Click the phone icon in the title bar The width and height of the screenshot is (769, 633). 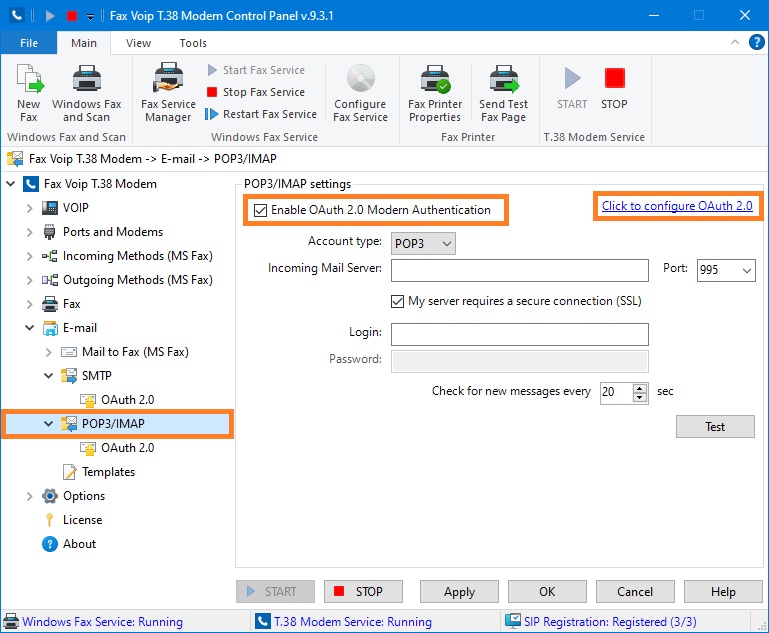tap(17, 16)
